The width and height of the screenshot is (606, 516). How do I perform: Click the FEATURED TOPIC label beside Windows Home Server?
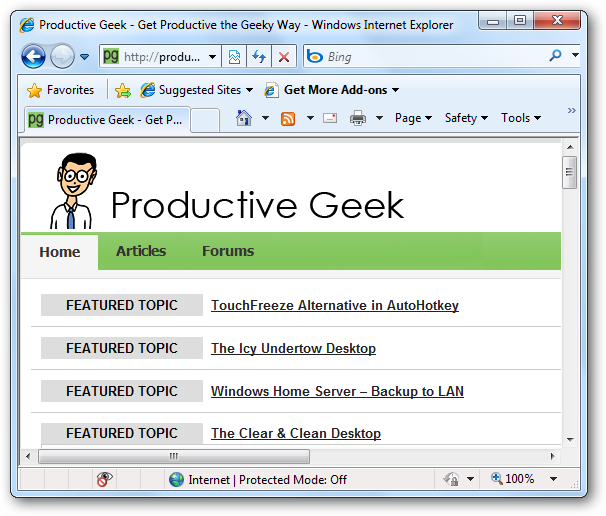[122, 391]
